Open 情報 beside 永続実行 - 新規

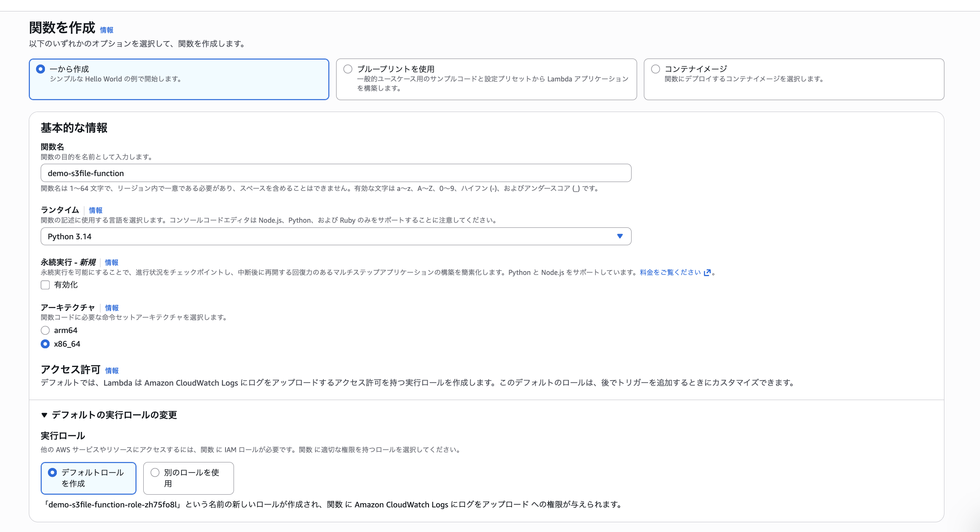tap(111, 263)
